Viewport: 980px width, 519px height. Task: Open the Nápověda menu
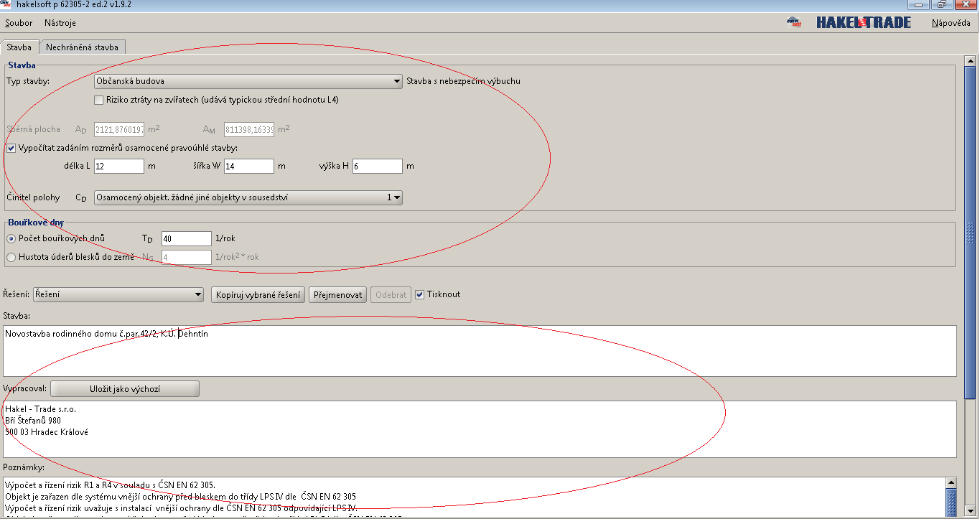pyautogui.click(x=951, y=23)
